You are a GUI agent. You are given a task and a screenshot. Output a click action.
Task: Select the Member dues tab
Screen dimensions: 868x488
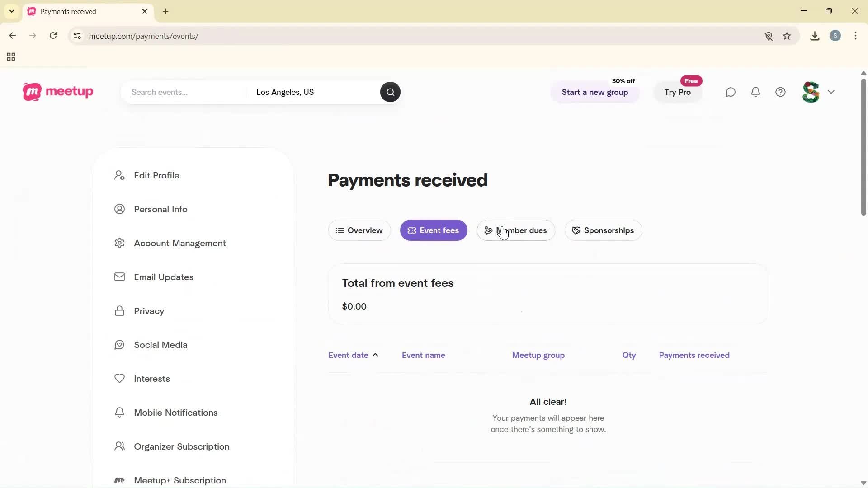(x=516, y=230)
